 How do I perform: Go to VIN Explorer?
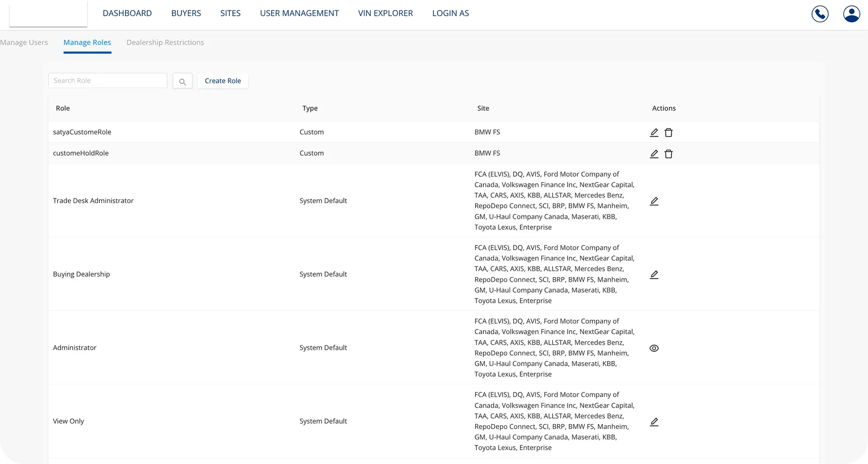[385, 13]
